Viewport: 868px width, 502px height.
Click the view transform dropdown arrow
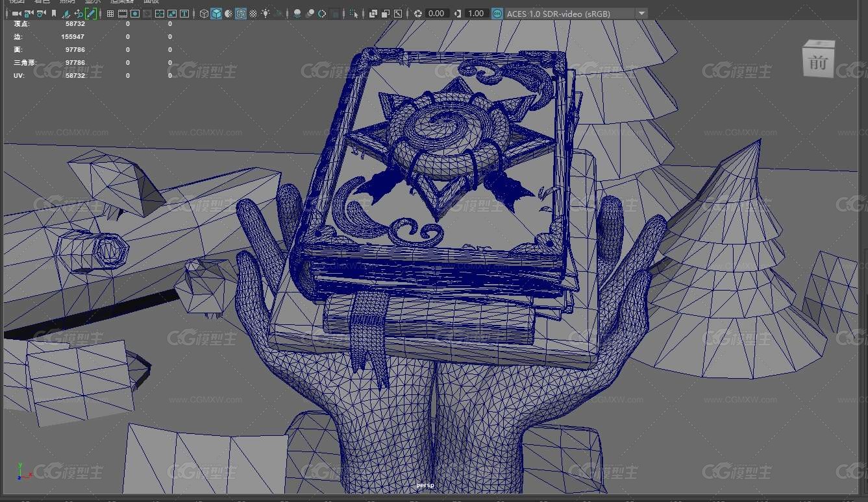(x=641, y=14)
